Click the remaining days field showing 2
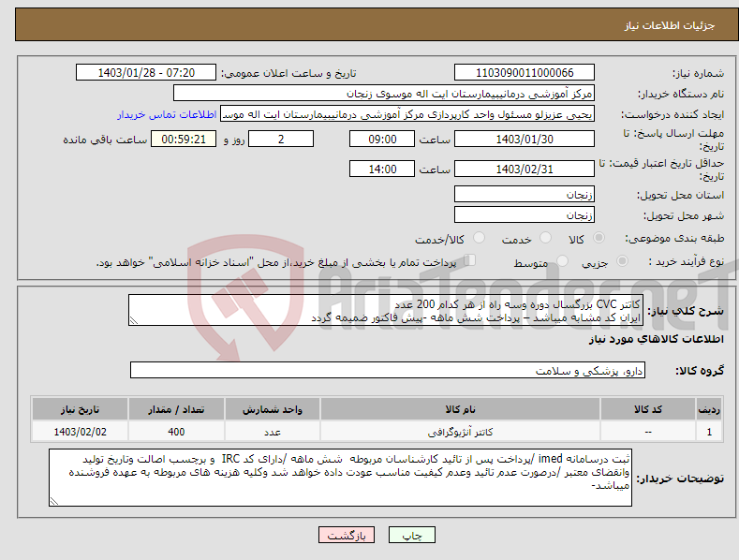This screenshot has height=560, width=739. pyautogui.click(x=281, y=139)
